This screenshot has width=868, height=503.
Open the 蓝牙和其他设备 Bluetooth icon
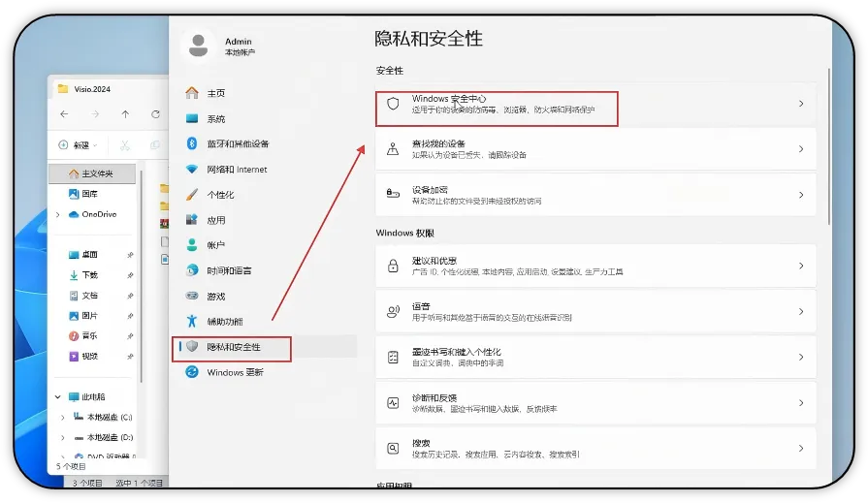[x=192, y=143]
